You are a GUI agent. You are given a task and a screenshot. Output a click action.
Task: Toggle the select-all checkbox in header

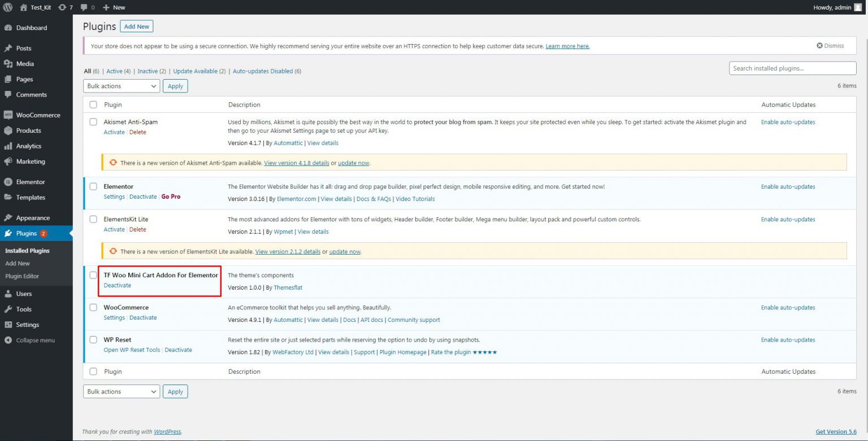(x=93, y=104)
